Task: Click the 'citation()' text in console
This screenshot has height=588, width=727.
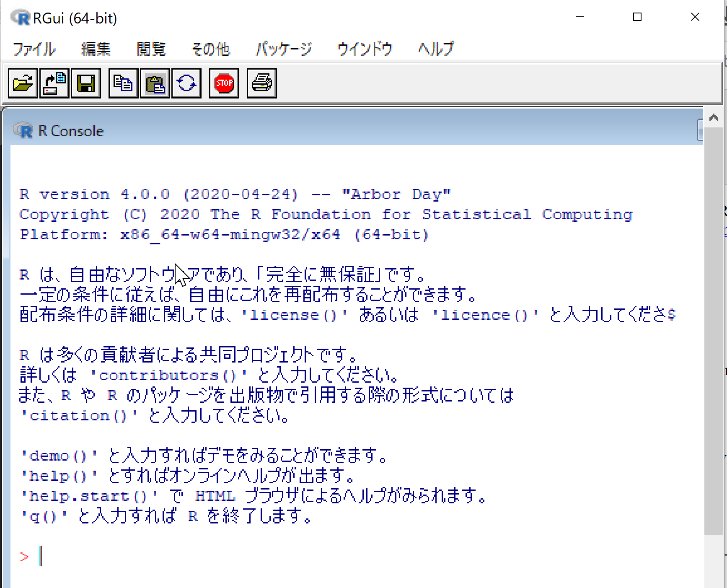Action: [x=79, y=416]
